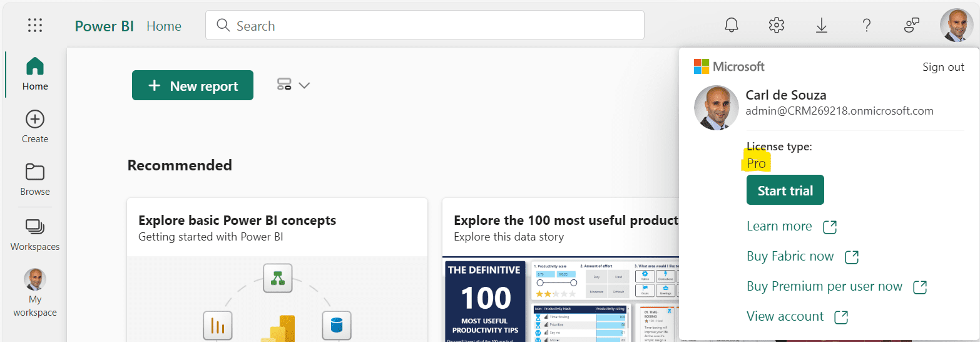Viewport: 980px width, 342px height.
Task: Open Create in the left navigation
Action: click(x=35, y=127)
